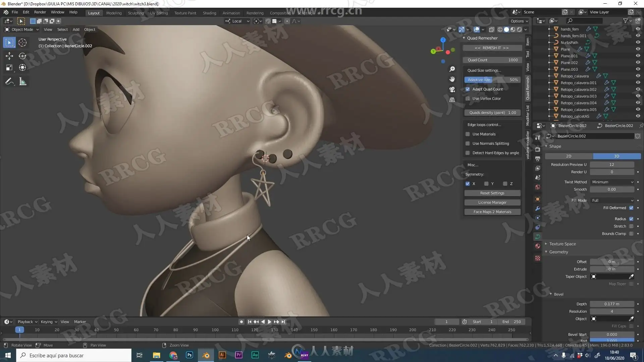
Task: Hide the Plane.002 object in outliner
Action: coord(638,62)
